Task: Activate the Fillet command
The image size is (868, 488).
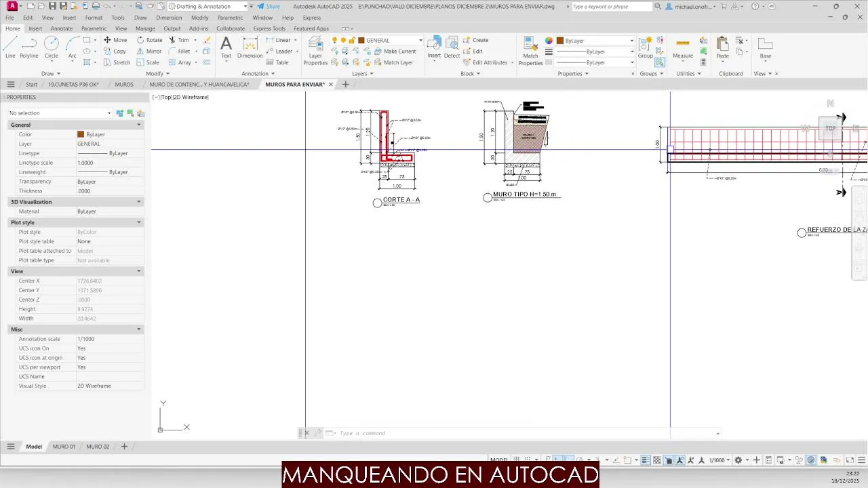Action: click(180, 51)
